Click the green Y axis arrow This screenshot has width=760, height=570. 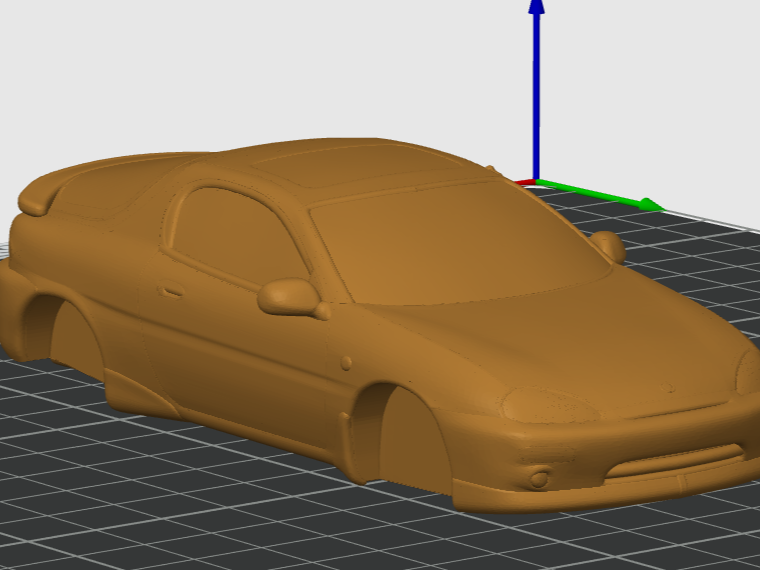coord(599,195)
